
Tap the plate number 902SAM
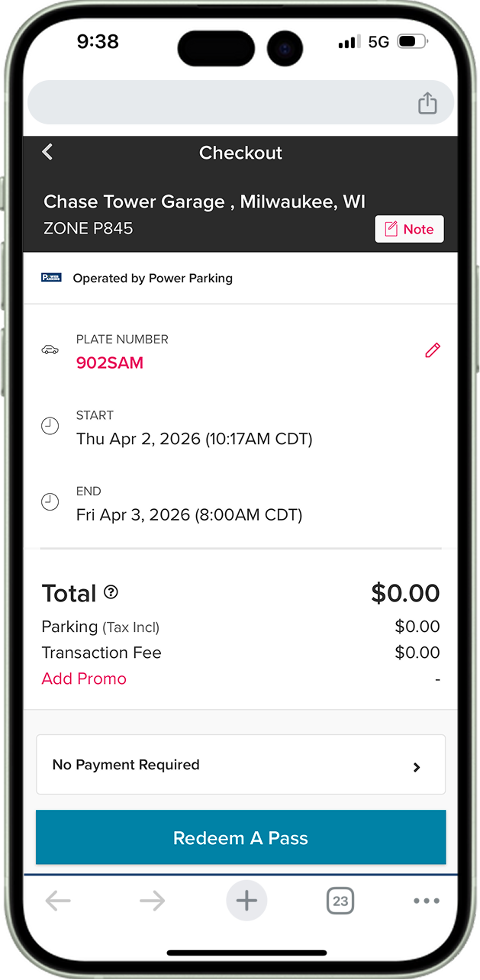(110, 363)
